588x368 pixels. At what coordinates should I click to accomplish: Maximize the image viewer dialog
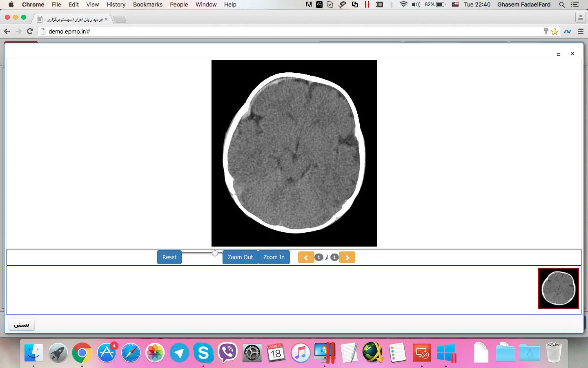click(x=559, y=54)
